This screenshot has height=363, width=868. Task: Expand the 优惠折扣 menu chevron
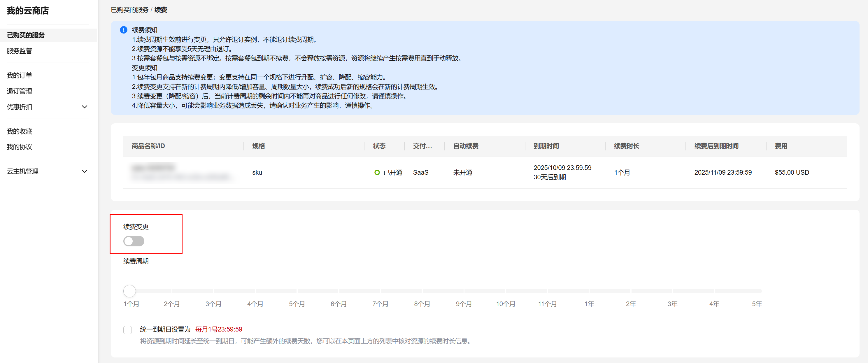coord(85,107)
